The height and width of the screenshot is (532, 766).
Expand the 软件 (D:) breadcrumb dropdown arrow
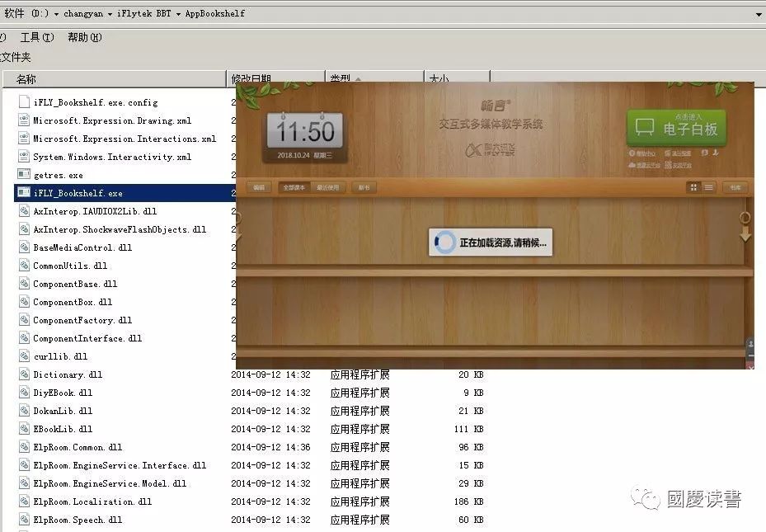(x=56, y=14)
